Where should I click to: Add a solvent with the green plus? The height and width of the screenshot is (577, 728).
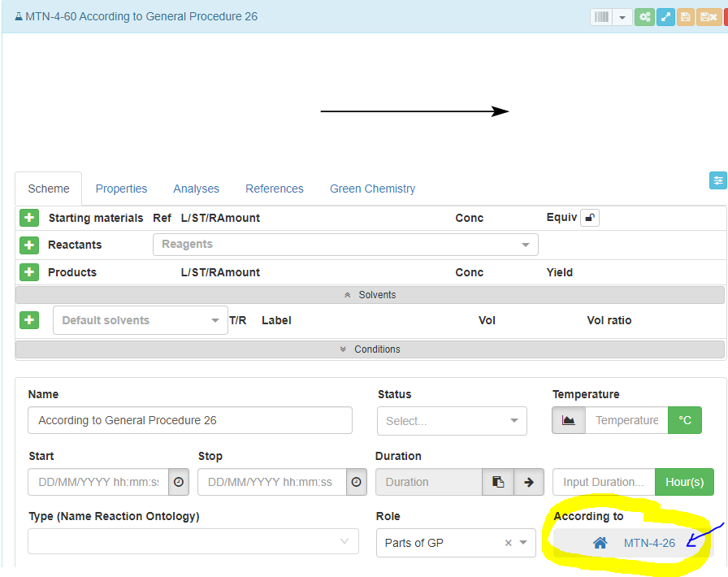tap(28, 319)
